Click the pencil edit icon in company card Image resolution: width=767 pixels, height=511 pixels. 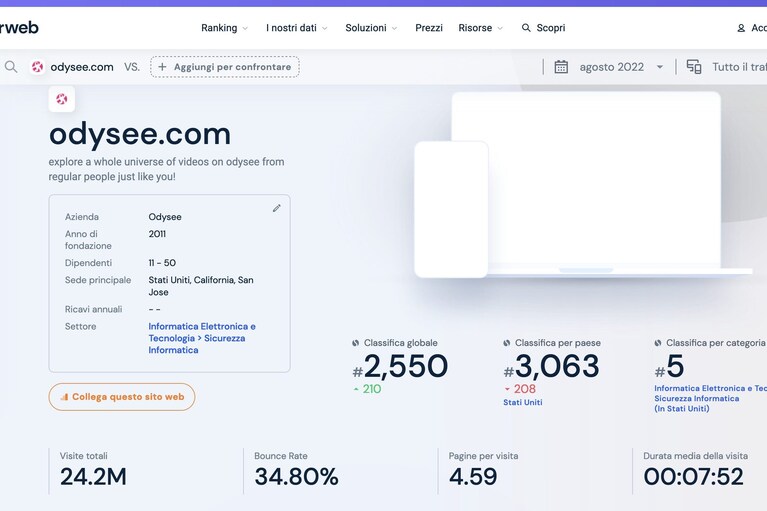point(276,208)
